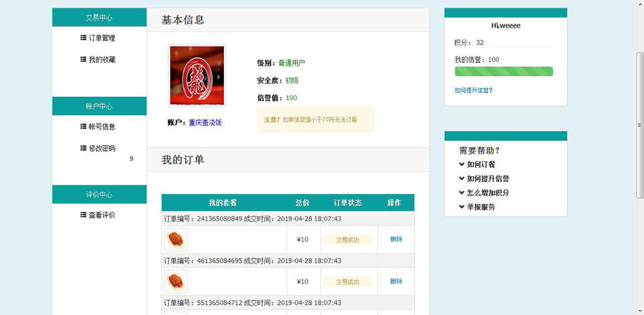Click the page vertical scrollbar thumb

[640, 125]
